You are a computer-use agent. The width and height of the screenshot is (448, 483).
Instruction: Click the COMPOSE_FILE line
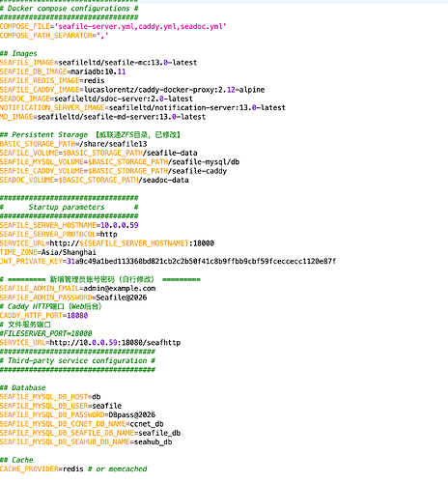tap(113, 26)
